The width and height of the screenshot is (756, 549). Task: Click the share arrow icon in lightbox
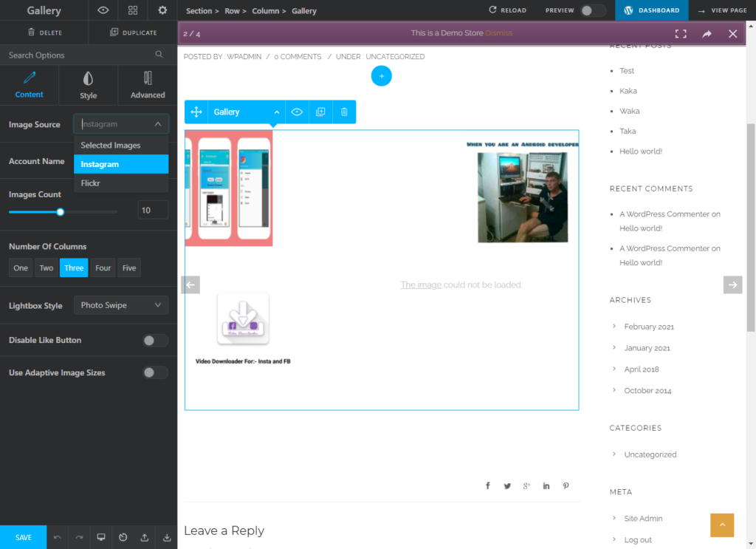[x=707, y=33]
